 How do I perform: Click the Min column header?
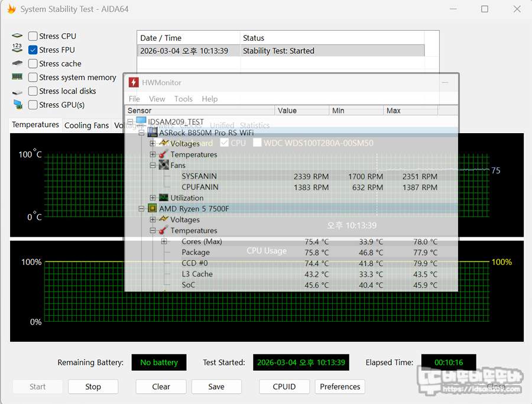coord(356,111)
